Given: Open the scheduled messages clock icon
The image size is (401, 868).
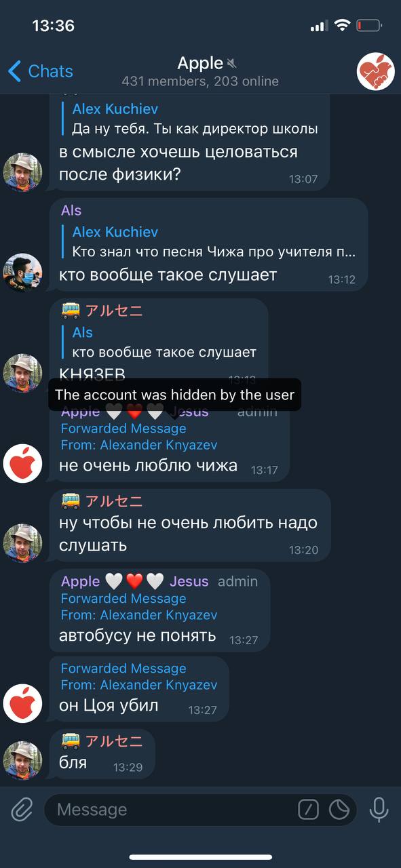Looking at the screenshot, I should [x=339, y=809].
